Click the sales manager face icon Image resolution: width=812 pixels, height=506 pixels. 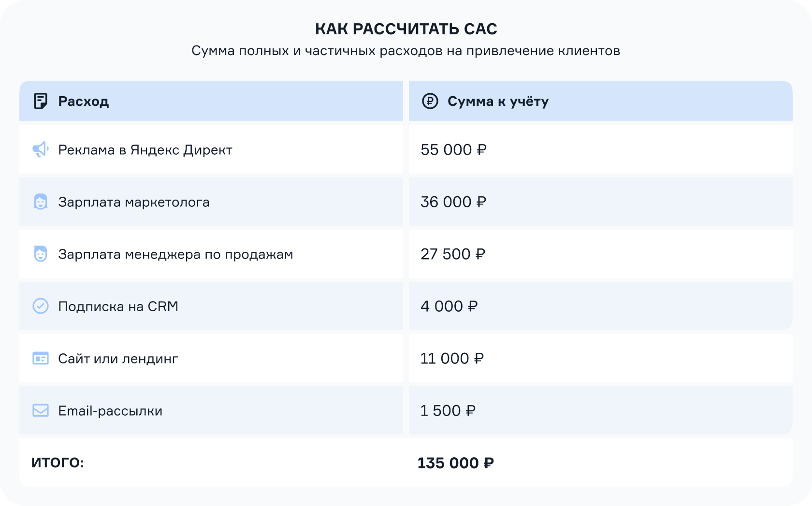click(41, 254)
